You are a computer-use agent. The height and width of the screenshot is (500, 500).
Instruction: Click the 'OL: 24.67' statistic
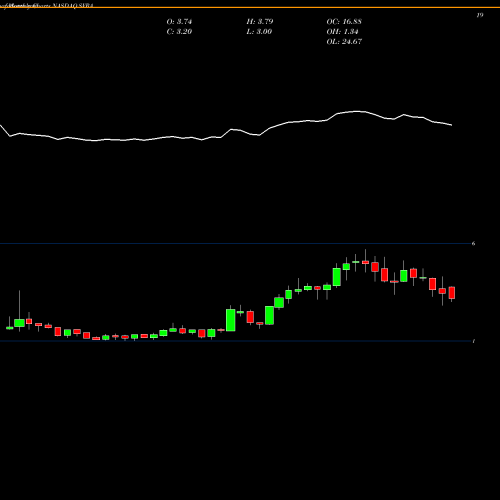point(344,42)
